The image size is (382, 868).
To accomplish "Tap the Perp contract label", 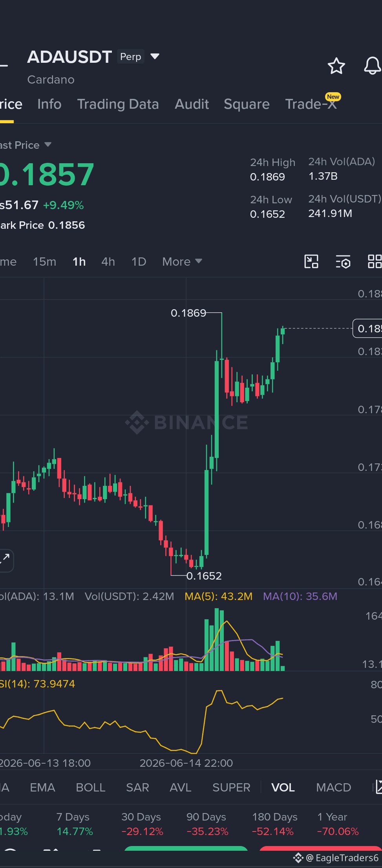I will tap(130, 57).
